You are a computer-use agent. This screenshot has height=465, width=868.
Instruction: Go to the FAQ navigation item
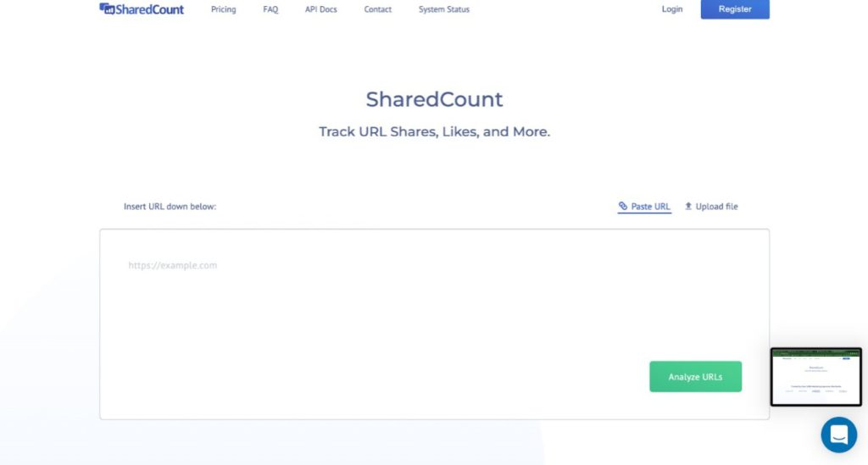(x=270, y=9)
